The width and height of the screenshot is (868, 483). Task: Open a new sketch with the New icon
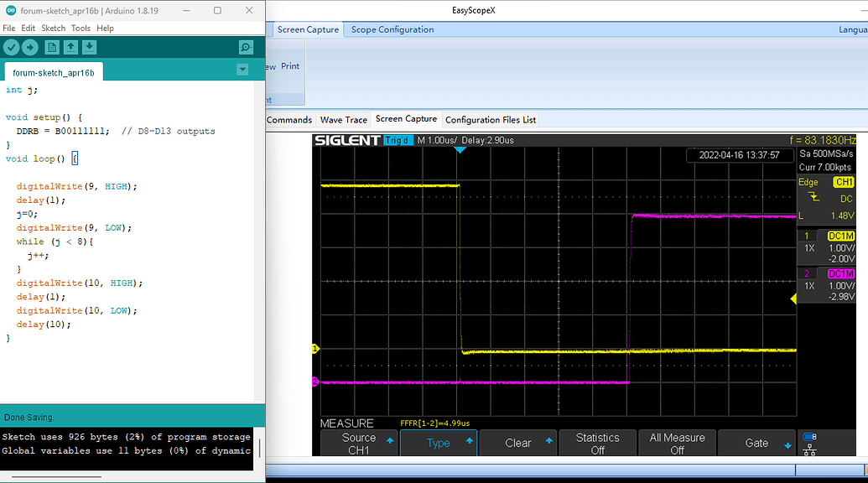(51, 47)
